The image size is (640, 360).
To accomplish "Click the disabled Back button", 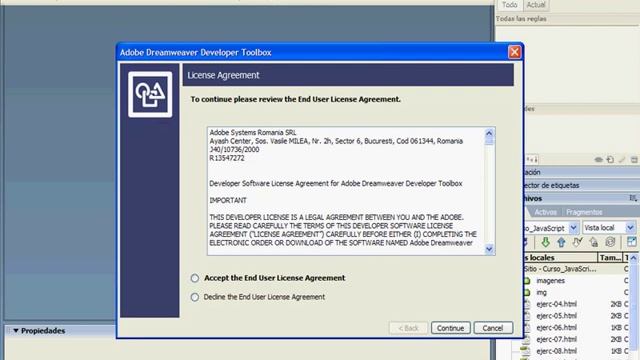I will 408,328.
